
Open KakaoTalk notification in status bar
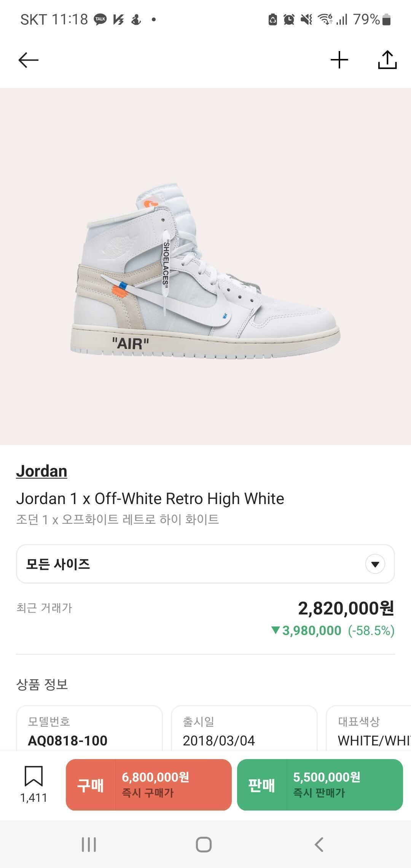pos(100,19)
